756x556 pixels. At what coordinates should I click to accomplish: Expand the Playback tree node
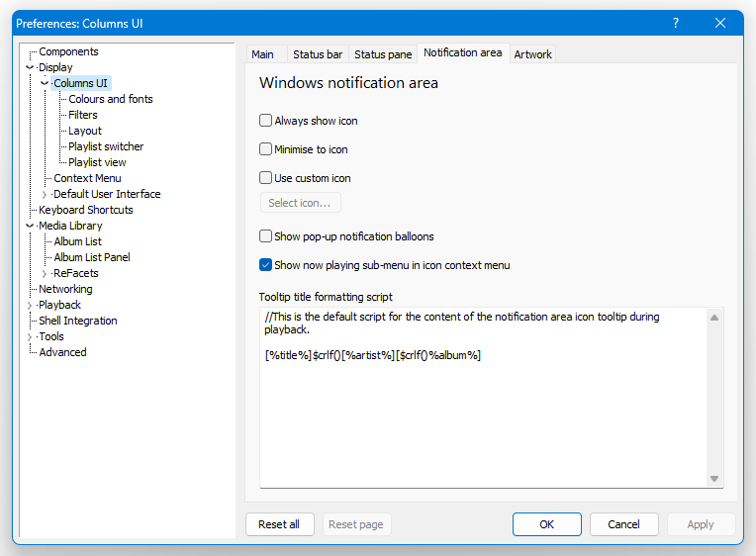[30, 306]
